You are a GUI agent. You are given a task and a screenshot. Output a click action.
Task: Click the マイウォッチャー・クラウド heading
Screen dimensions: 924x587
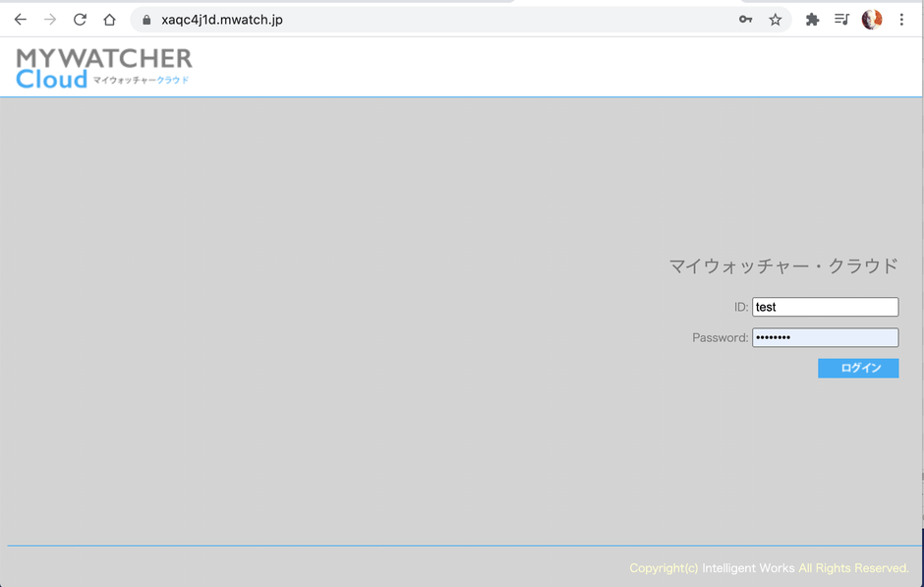coord(782,265)
